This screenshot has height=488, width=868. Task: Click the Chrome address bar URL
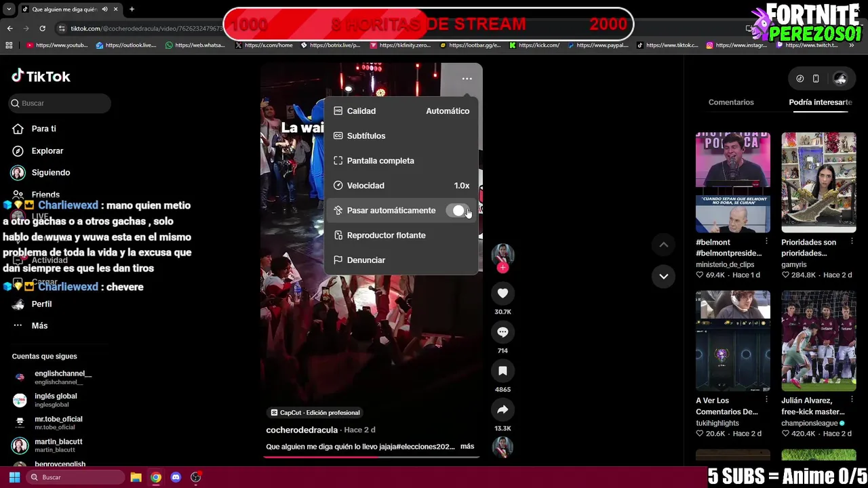pos(146,28)
